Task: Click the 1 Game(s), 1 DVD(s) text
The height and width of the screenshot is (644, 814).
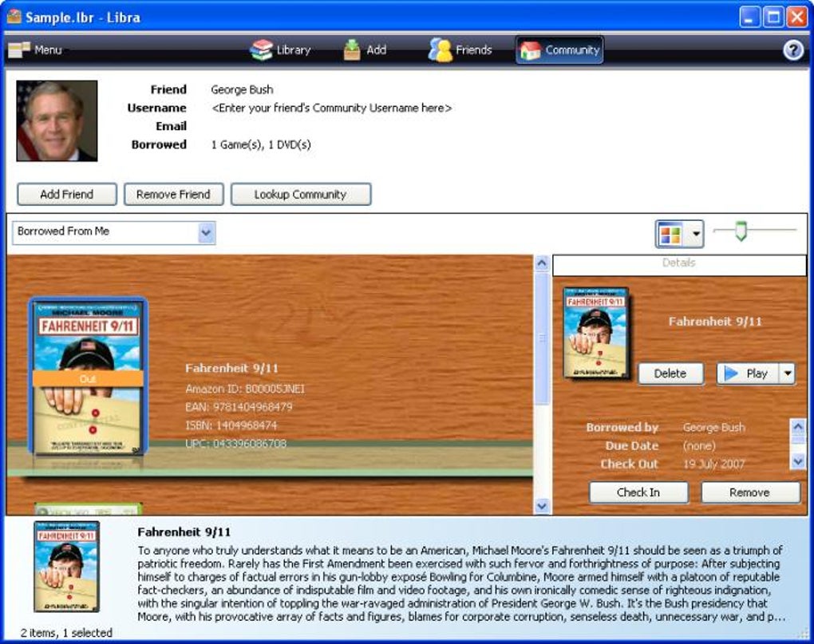Action: 261,144
